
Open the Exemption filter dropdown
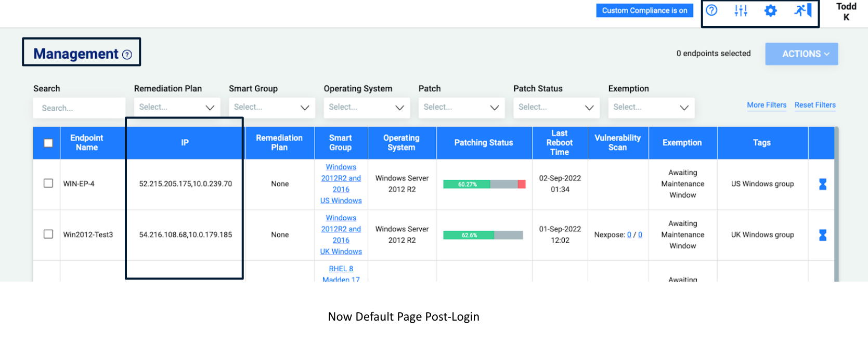(x=651, y=108)
